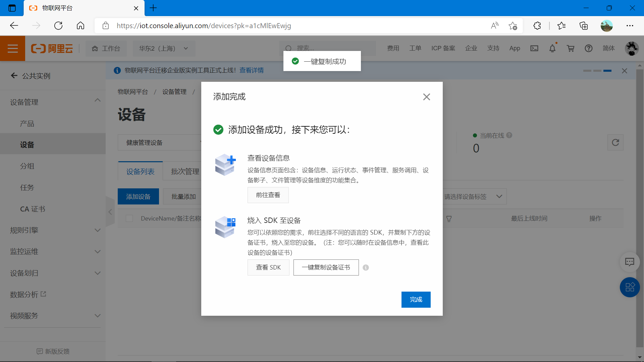Open the 企业 menu
Viewport: 644px width, 362px height.
[471, 48]
